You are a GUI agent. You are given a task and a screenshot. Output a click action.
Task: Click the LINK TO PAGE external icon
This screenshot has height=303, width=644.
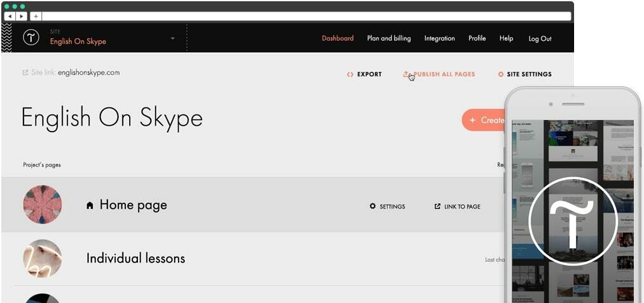point(437,206)
